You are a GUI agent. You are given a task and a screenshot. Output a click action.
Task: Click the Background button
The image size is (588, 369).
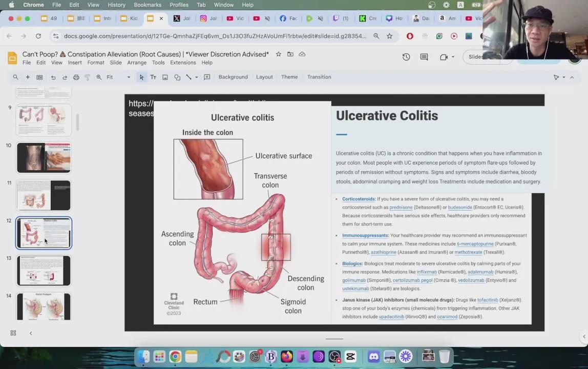pyautogui.click(x=233, y=77)
